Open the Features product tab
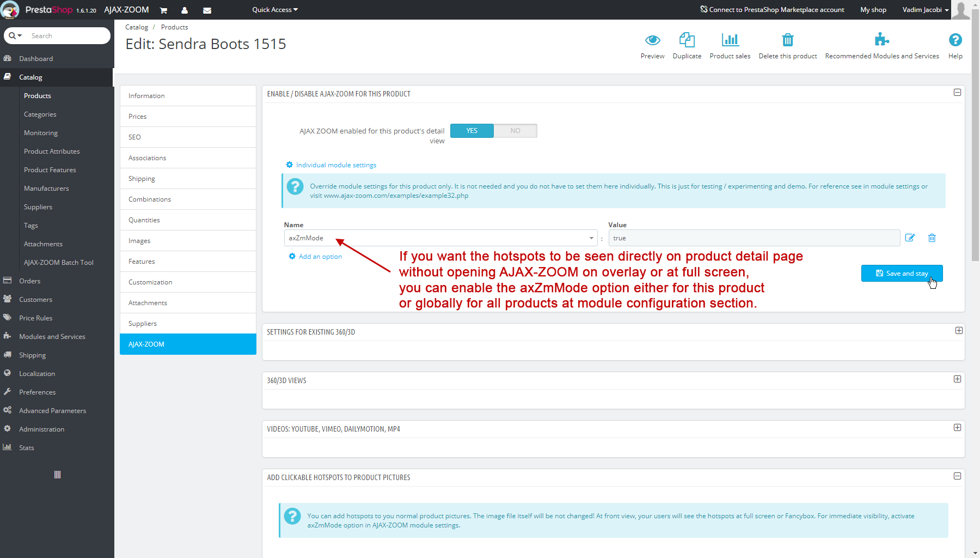This screenshot has height=558, width=980. point(188,262)
